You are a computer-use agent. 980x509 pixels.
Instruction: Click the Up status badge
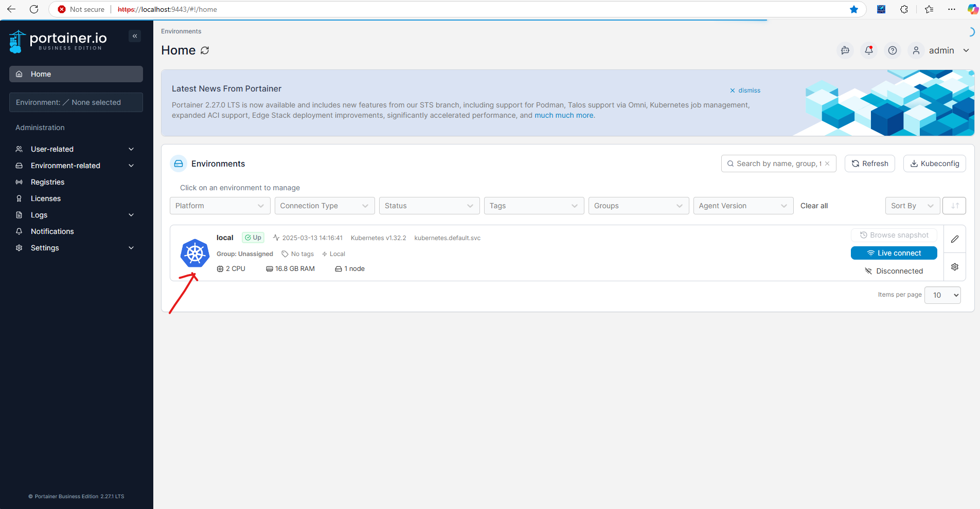point(253,238)
